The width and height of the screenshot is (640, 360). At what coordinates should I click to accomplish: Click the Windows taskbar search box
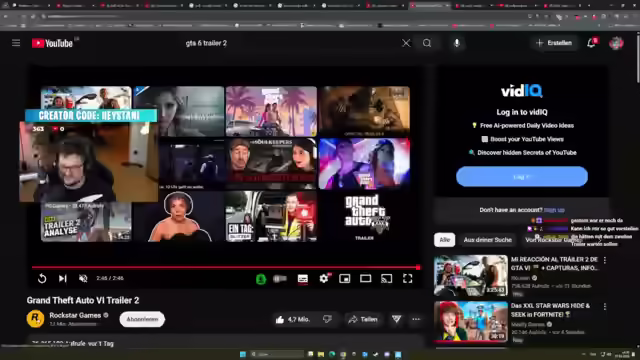276,354
